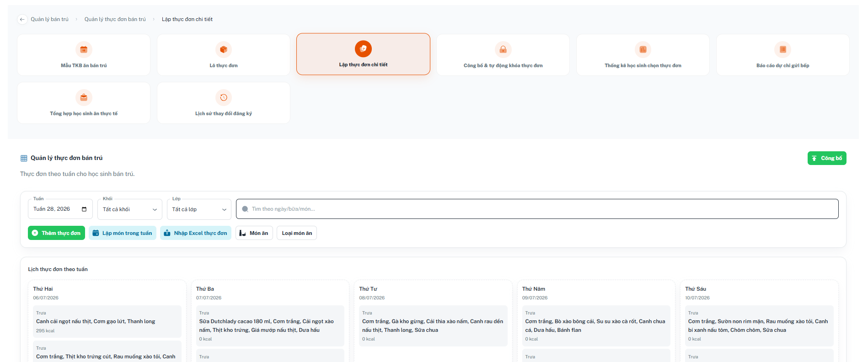The height and width of the screenshot is (362, 868).
Task: Click the plus icon on Thêm thực đơn
Action: coord(35,233)
